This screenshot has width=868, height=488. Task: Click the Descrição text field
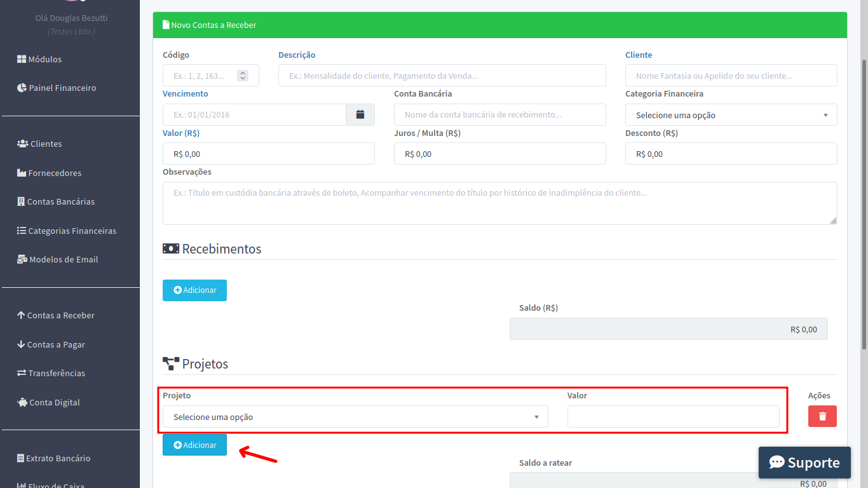click(442, 76)
